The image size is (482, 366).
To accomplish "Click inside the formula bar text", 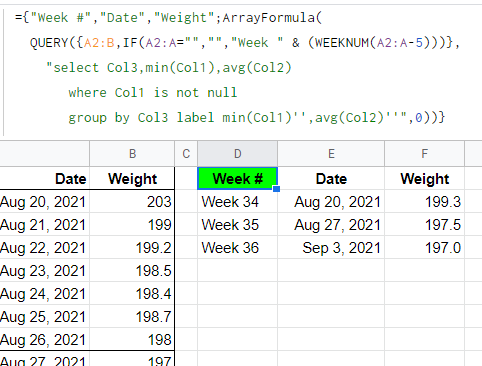I will (237, 68).
